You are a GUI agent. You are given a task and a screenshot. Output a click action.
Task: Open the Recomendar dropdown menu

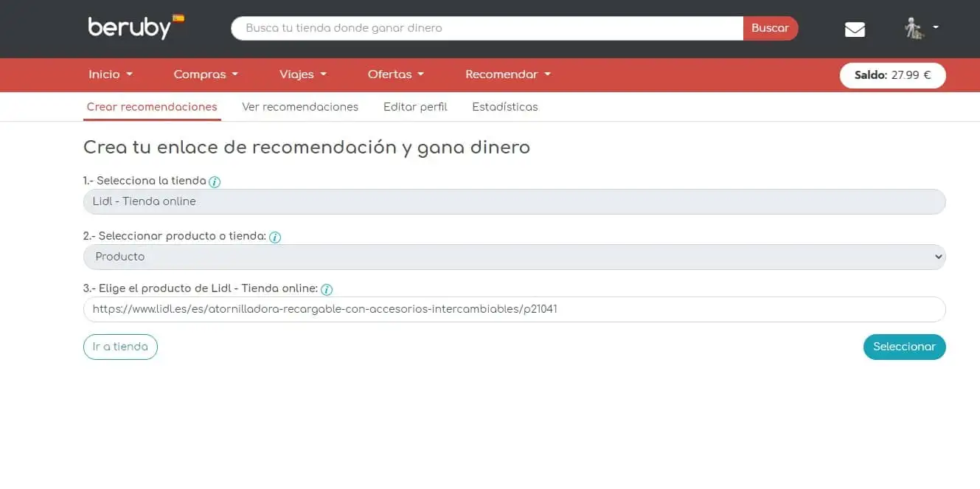(508, 74)
